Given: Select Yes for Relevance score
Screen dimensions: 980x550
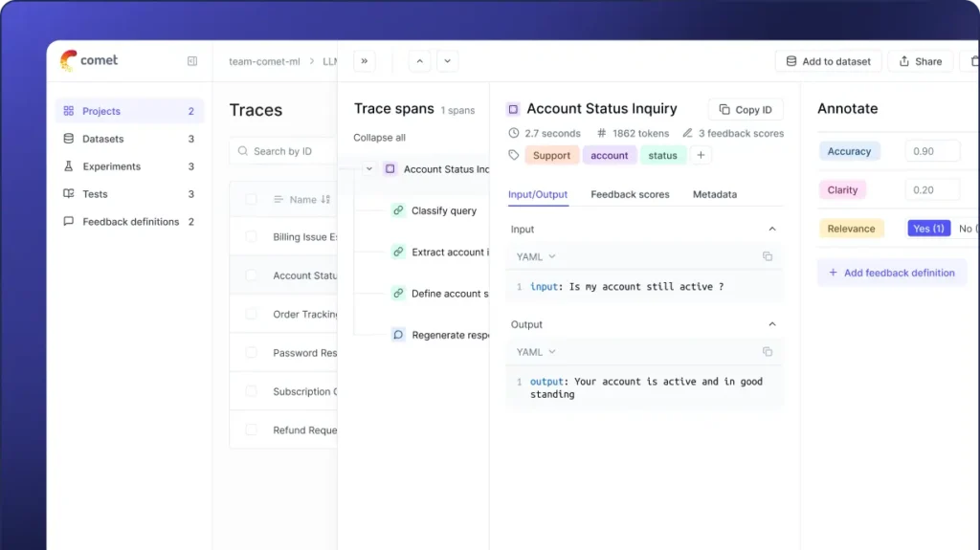Looking at the screenshot, I should coord(927,229).
